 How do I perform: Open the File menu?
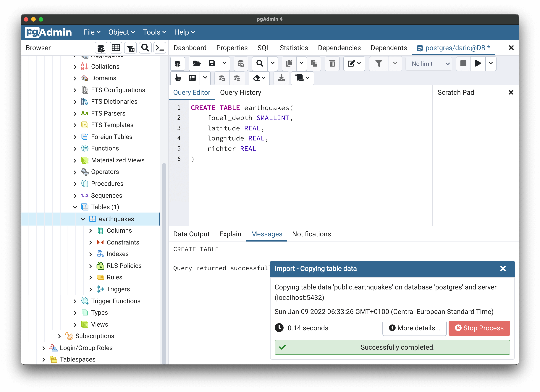click(92, 32)
